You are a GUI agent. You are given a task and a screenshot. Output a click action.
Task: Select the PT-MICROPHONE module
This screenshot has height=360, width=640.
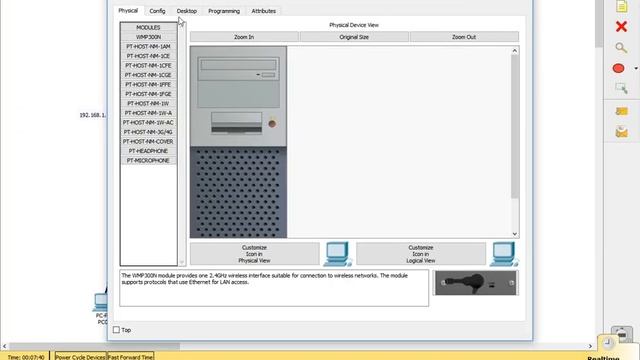click(x=148, y=160)
